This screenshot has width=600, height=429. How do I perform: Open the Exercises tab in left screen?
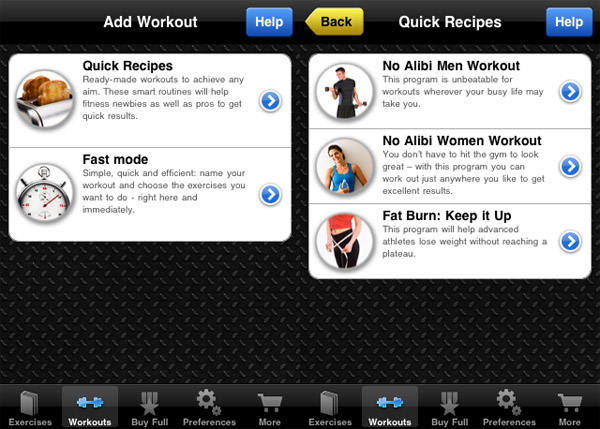(30, 408)
